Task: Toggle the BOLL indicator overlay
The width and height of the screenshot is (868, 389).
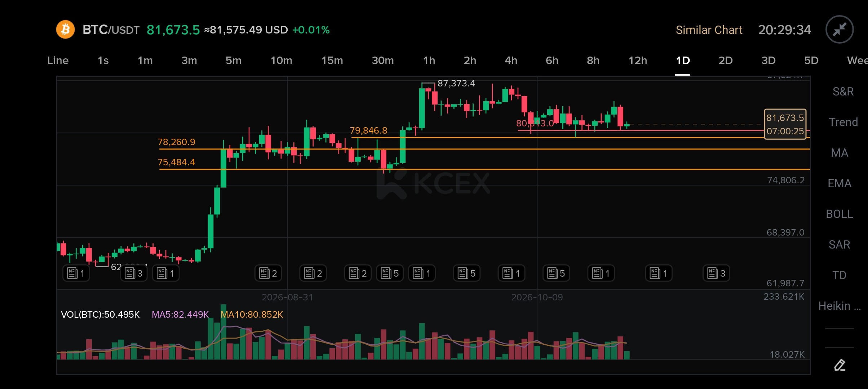Action: point(839,214)
